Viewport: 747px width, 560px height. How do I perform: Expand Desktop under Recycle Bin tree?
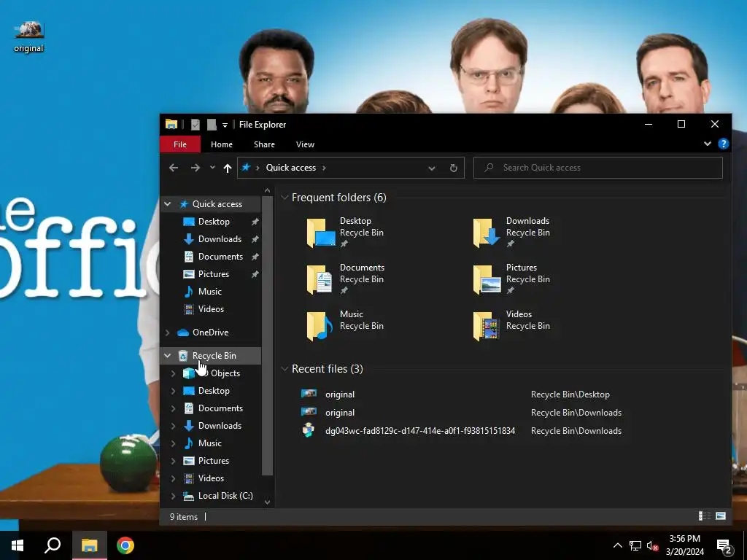click(174, 391)
